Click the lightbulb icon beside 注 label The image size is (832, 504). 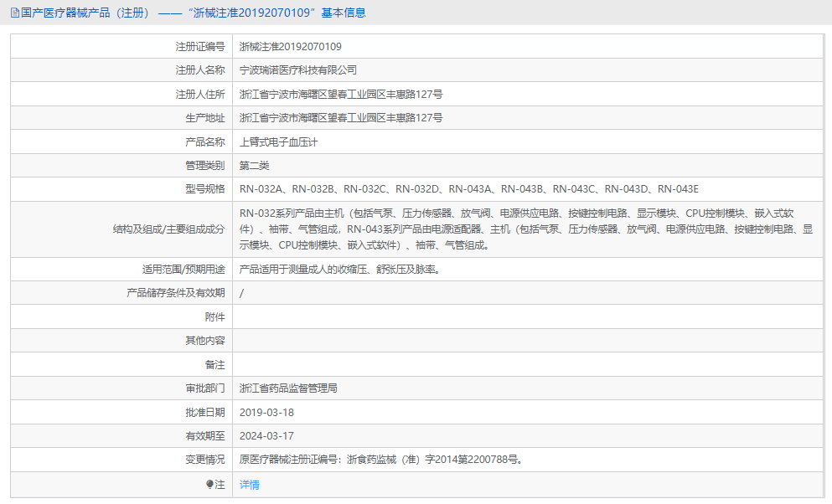(x=209, y=483)
